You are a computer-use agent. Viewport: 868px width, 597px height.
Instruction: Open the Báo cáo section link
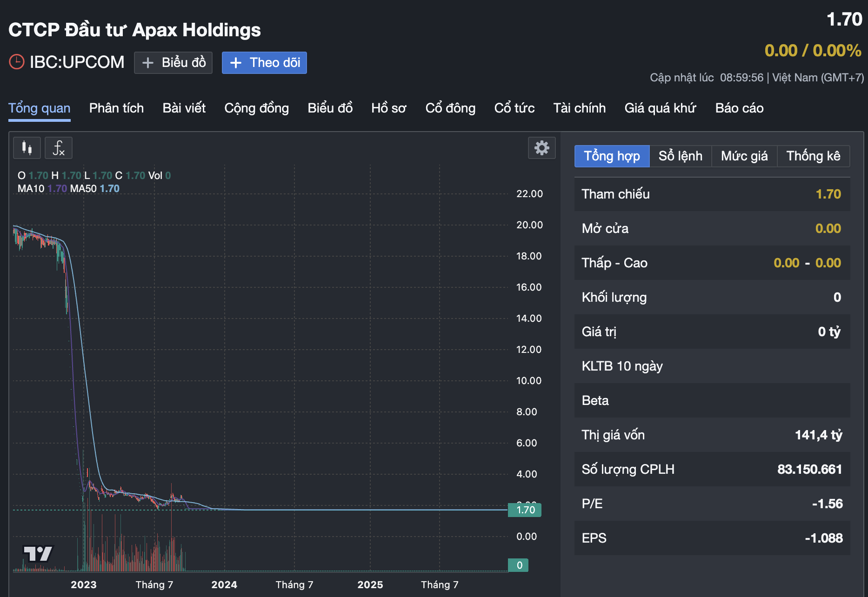[739, 108]
